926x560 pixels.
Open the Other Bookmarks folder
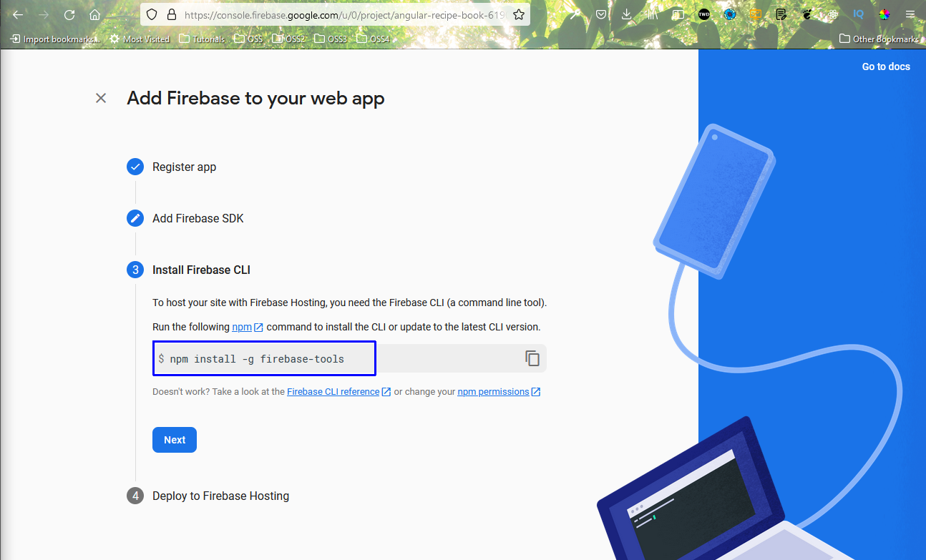(879, 39)
